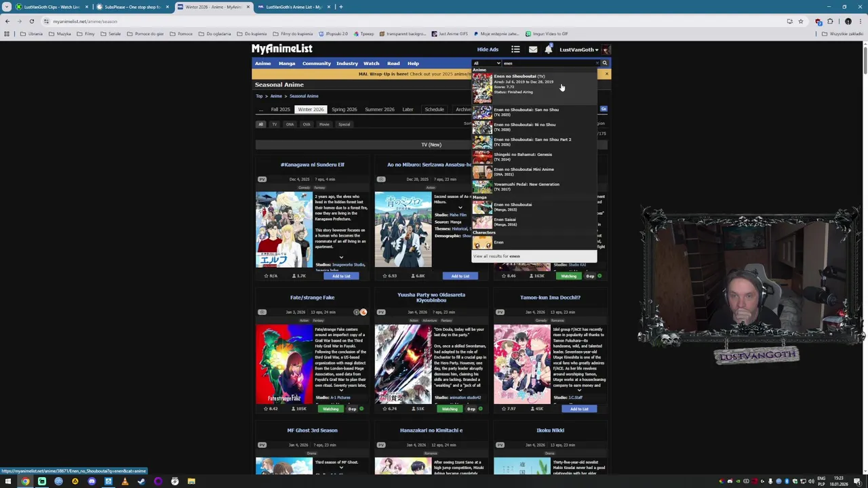Filter seasonal list by Special
Image resolution: width=868 pixels, height=488 pixels.
click(344, 124)
